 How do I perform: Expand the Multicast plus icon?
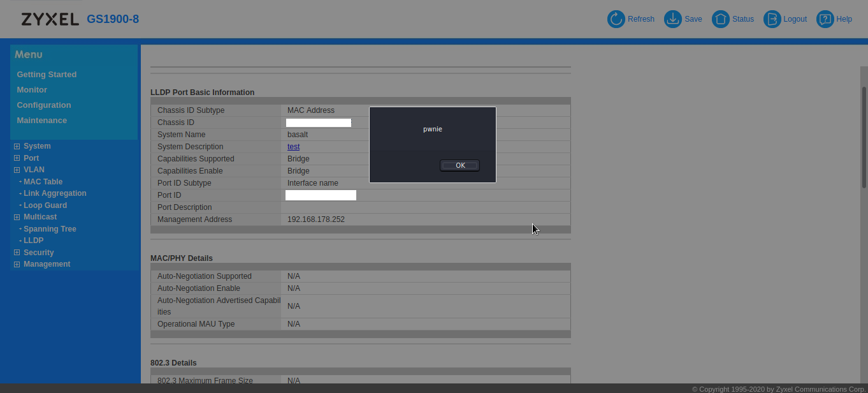point(17,217)
